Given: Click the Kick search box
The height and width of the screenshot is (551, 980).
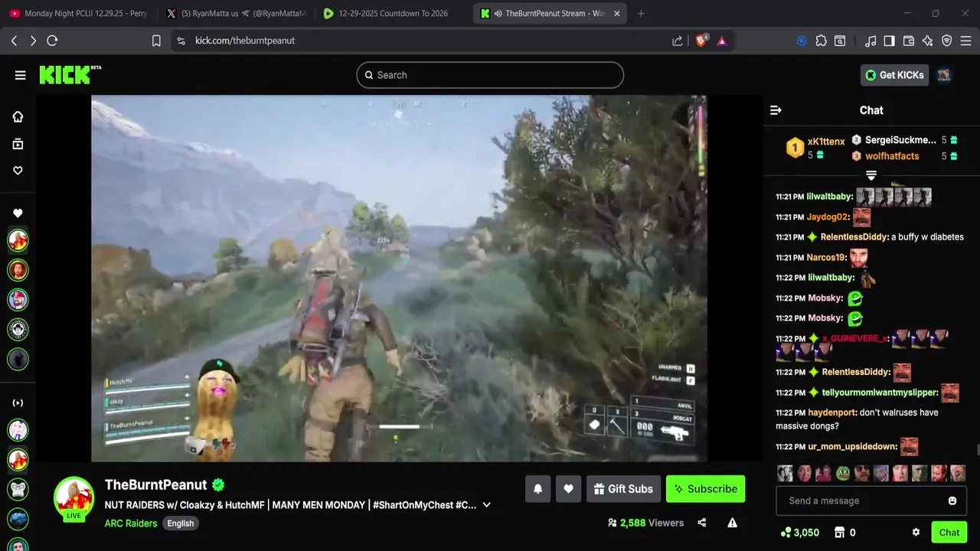Looking at the screenshot, I should (490, 75).
